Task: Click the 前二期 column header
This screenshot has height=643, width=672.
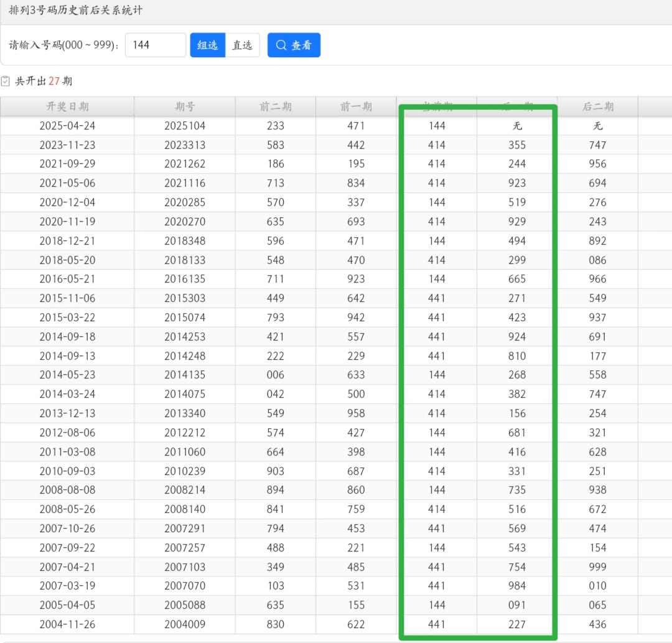Action: [275, 106]
